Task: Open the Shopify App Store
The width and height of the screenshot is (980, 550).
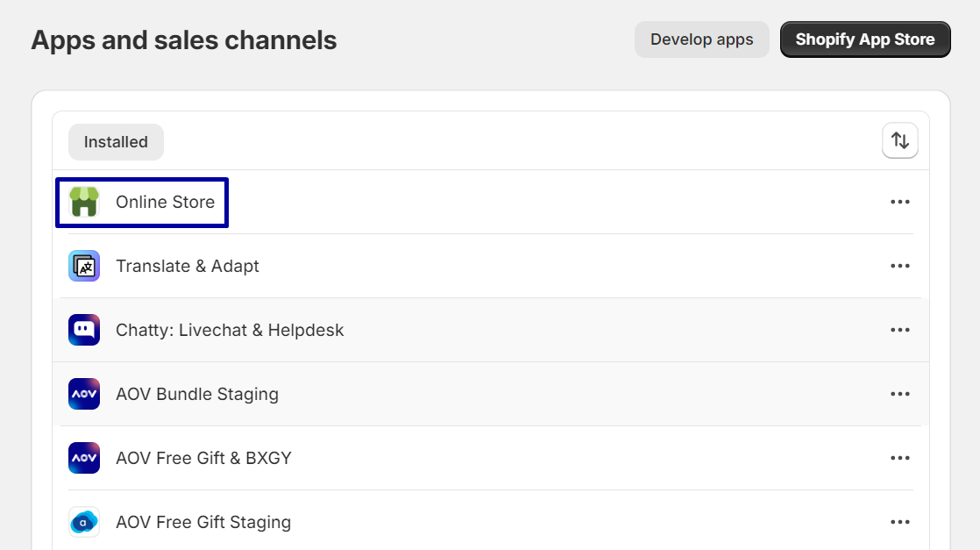Action: [x=865, y=39]
